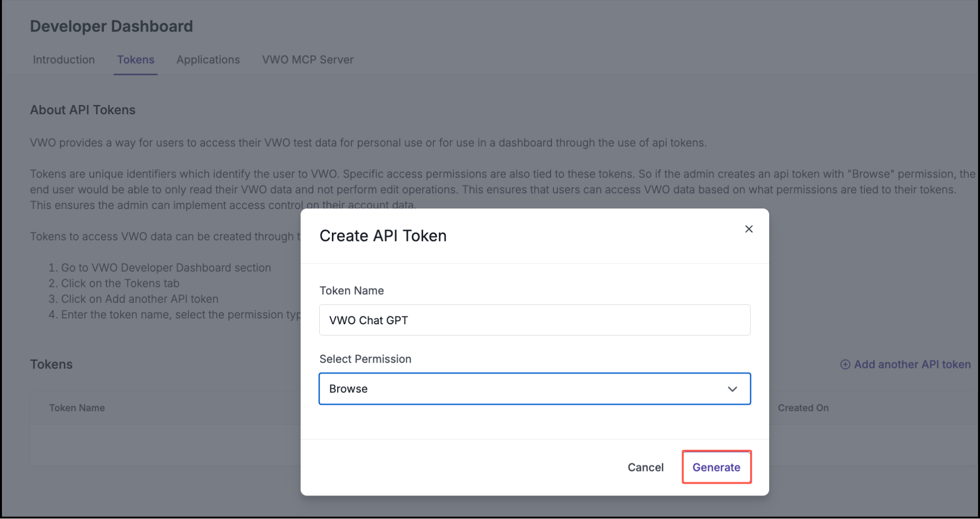Go to the Introduction tab
This screenshot has width=980, height=519.
(63, 59)
